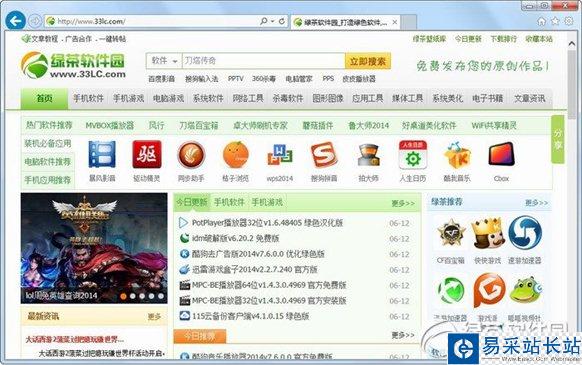The width and height of the screenshot is (582, 365).
Task: Open the 手机软件 navigation menu item
Action: click(88, 98)
